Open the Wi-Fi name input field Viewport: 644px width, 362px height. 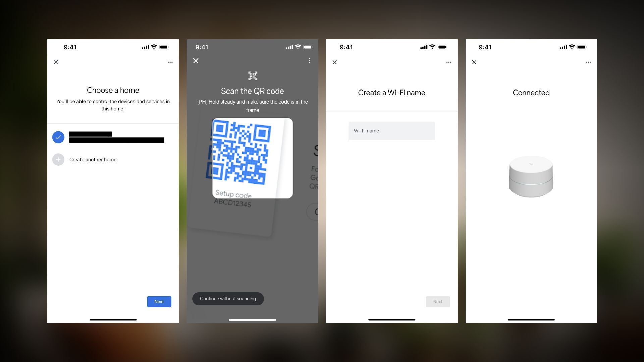click(391, 131)
